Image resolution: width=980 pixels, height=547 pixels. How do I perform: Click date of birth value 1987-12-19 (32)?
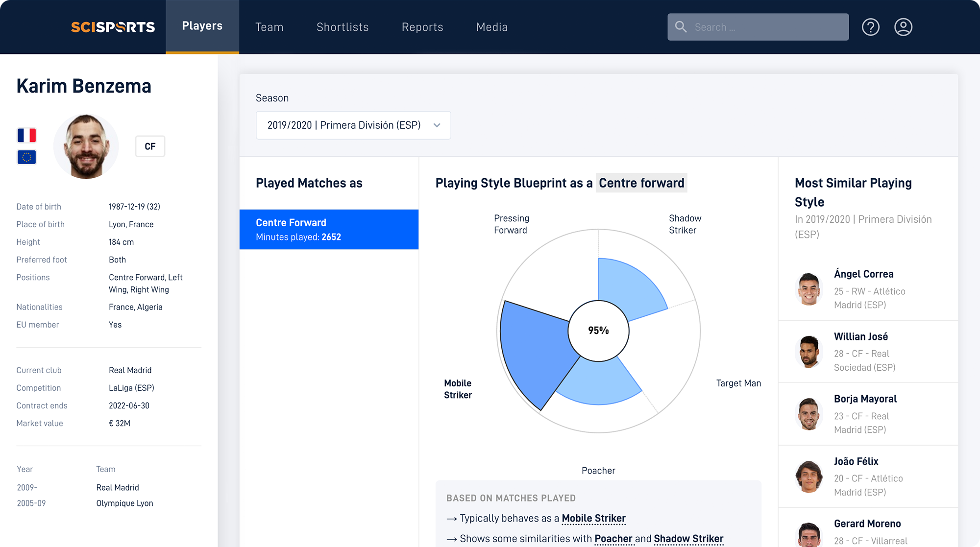[135, 207]
